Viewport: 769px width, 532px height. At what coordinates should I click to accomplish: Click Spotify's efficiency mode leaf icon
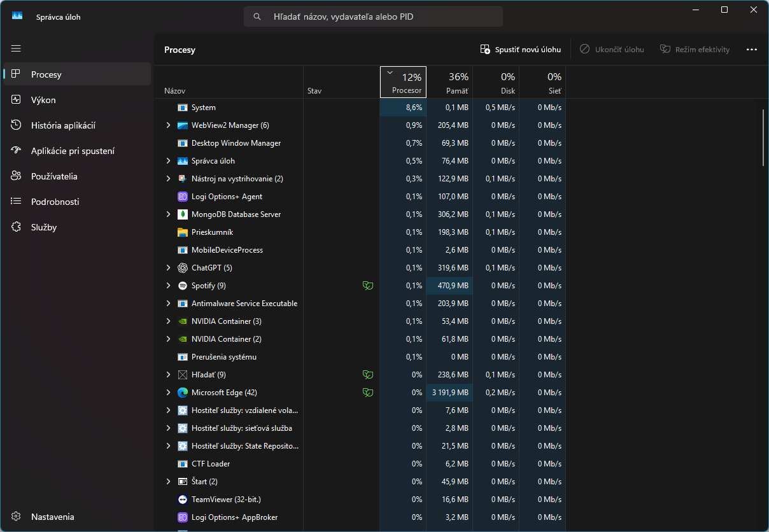click(368, 286)
